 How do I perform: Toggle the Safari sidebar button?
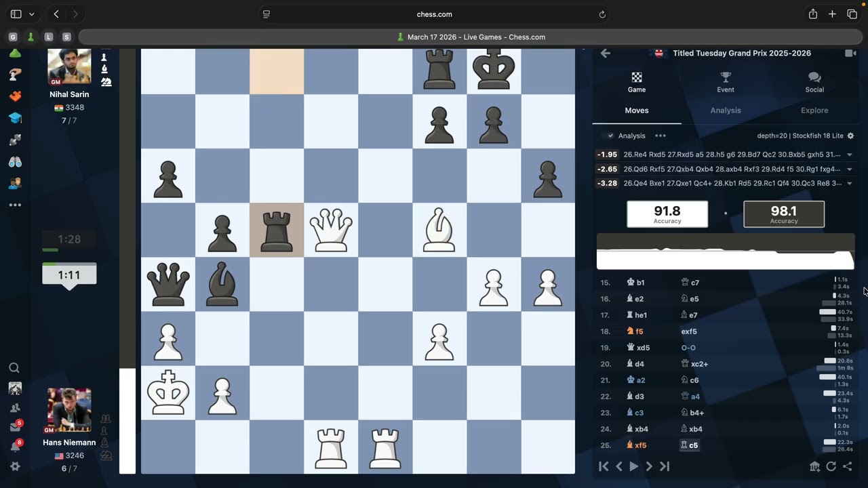(16, 14)
